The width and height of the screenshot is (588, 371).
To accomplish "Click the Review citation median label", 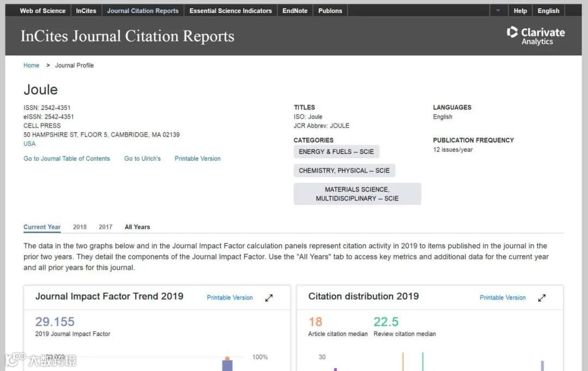I will pyautogui.click(x=405, y=334).
